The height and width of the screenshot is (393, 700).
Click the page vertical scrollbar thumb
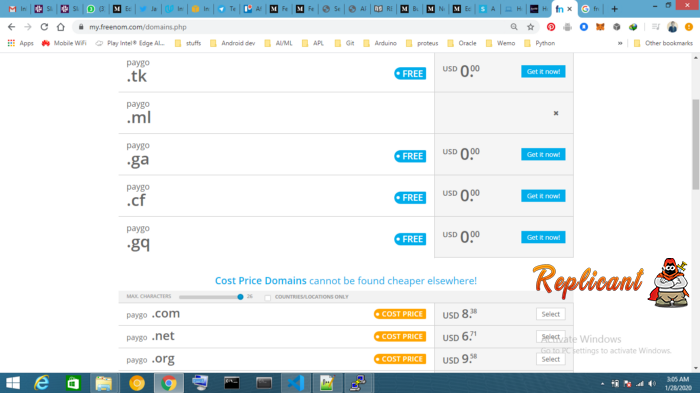pyautogui.click(x=696, y=144)
